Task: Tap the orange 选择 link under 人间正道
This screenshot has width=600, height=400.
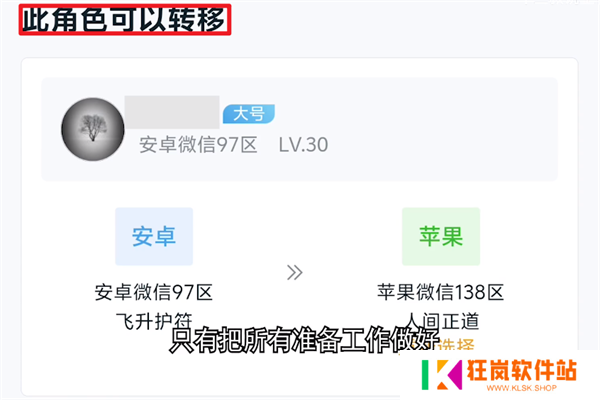Action: [x=455, y=344]
